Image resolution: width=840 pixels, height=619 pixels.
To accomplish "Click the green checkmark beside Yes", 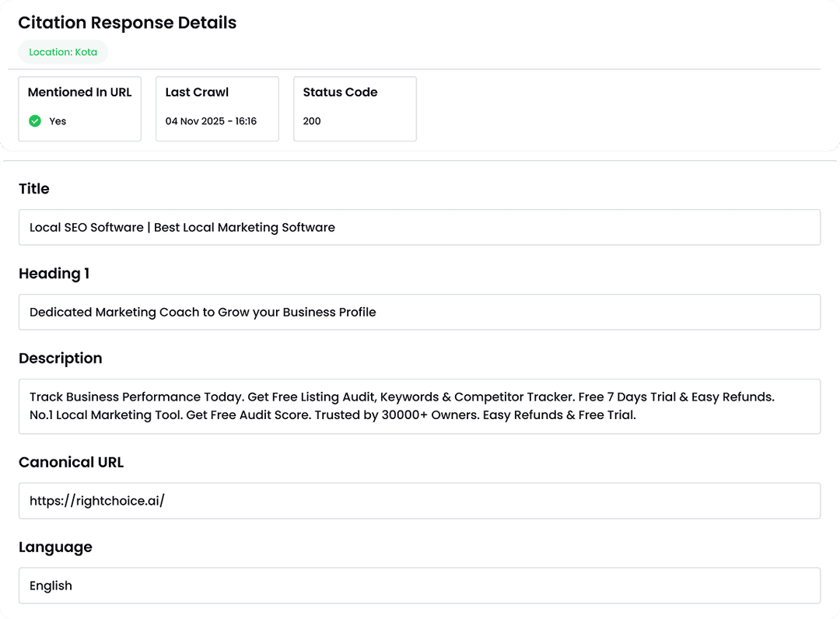I will click(35, 121).
